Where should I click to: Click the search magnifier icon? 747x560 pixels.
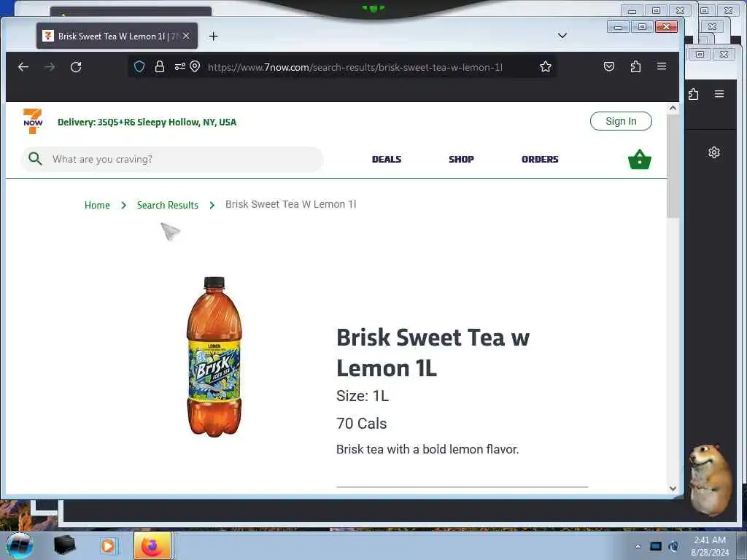[x=35, y=158]
